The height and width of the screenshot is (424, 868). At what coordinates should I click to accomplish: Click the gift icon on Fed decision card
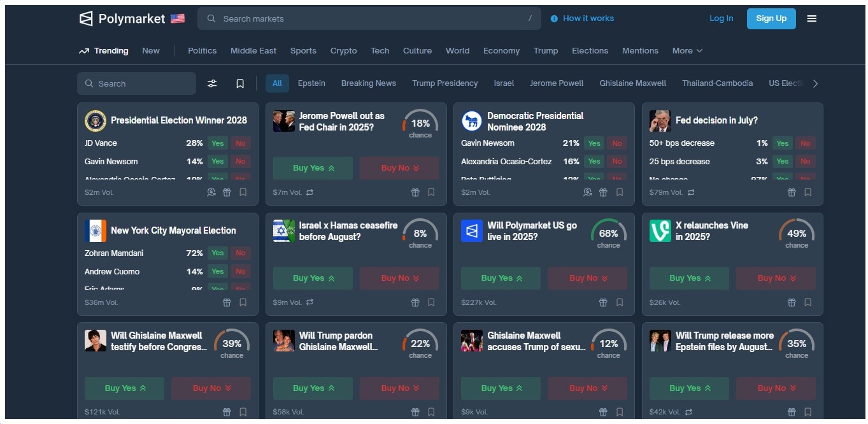(792, 192)
